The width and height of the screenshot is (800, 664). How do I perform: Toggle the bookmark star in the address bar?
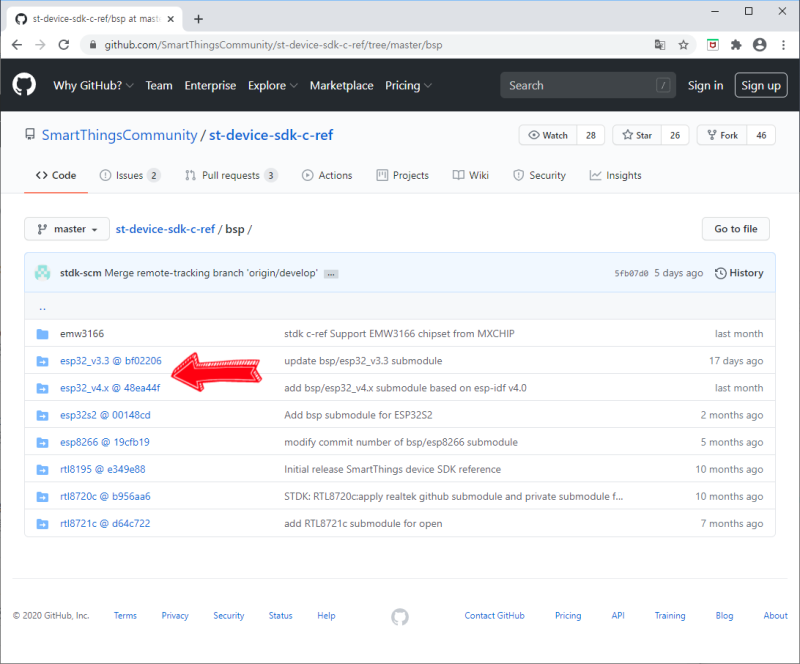(682, 45)
